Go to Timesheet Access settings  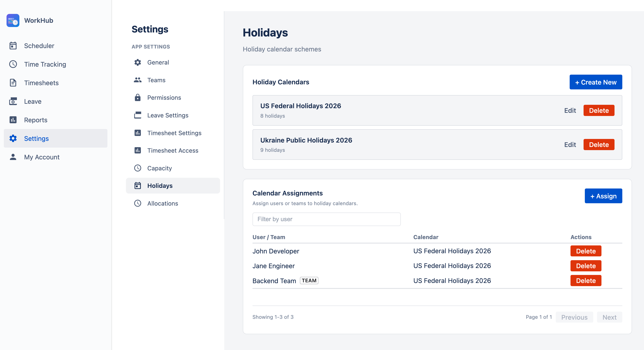click(172, 151)
